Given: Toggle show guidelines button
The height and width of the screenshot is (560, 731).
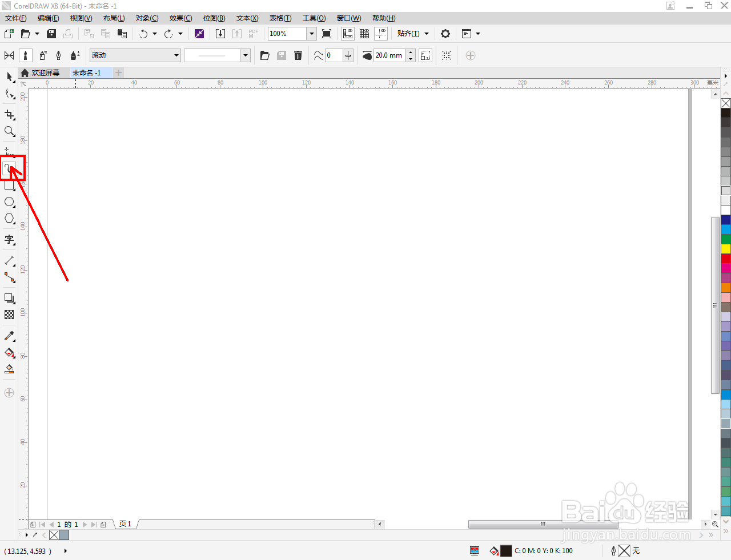Looking at the screenshot, I should (x=381, y=34).
